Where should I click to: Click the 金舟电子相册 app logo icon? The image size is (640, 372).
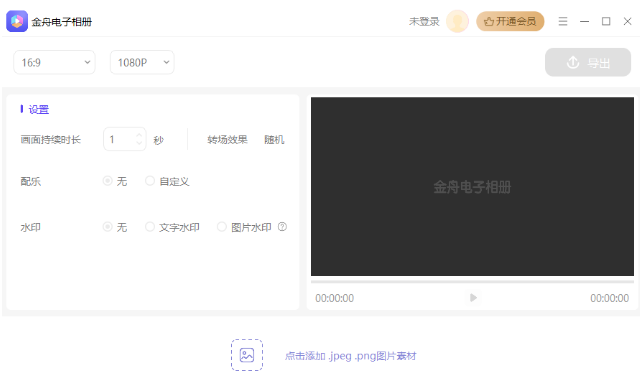coord(17,21)
